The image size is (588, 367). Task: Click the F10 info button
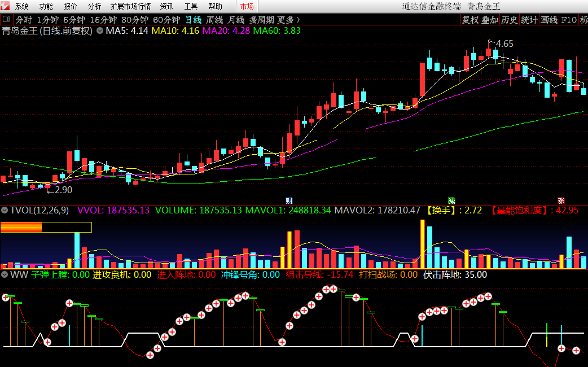click(x=568, y=20)
